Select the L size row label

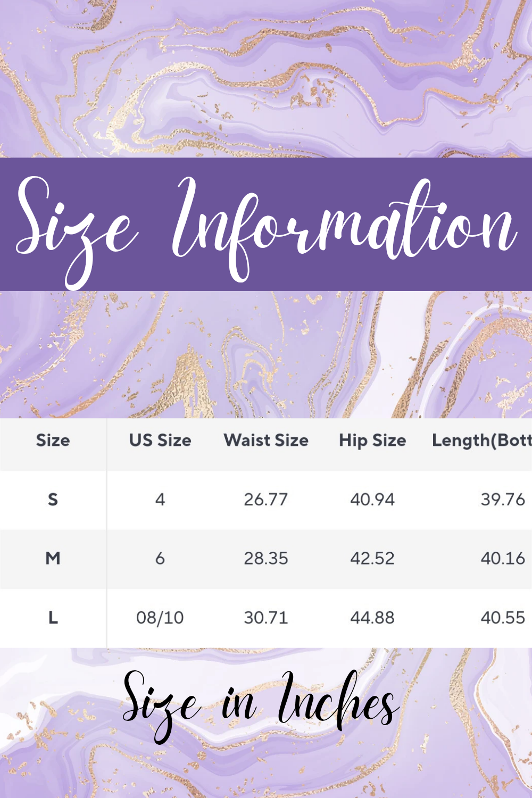(x=53, y=618)
